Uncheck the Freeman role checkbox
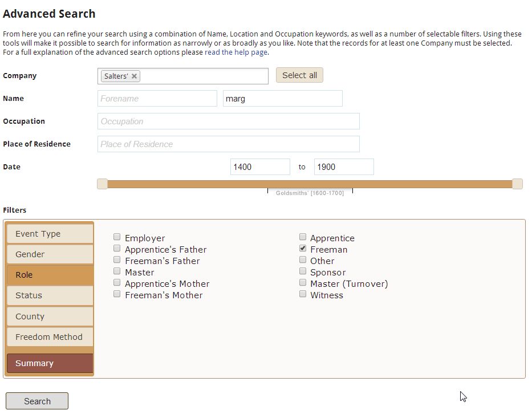This screenshot has height=414, width=532. pos(303,249)
